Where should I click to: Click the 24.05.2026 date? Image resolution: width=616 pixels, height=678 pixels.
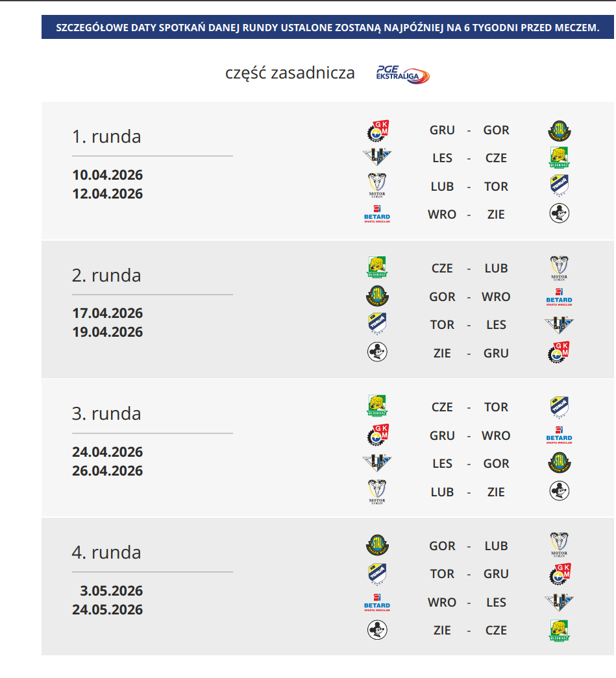pos(108,610)
